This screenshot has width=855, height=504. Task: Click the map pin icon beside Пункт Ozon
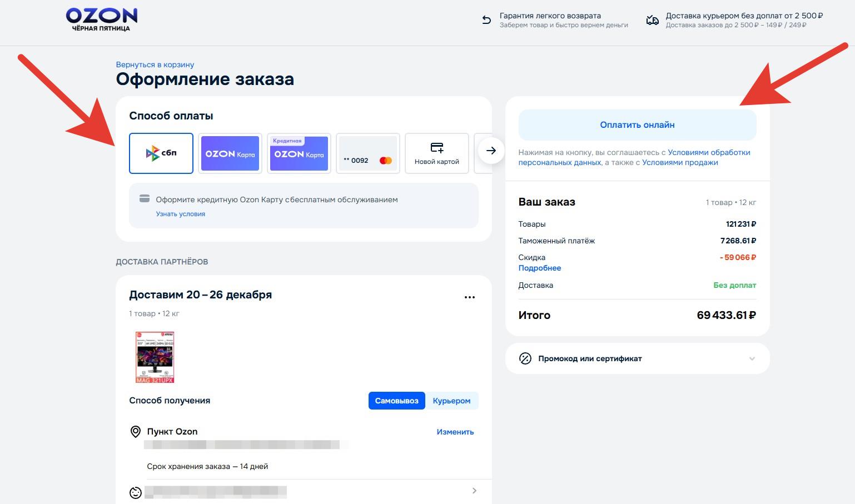click(136, 432)
